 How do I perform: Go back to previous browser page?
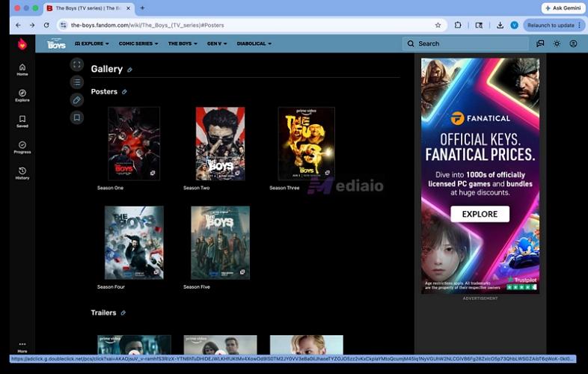[x=19, y=25]
